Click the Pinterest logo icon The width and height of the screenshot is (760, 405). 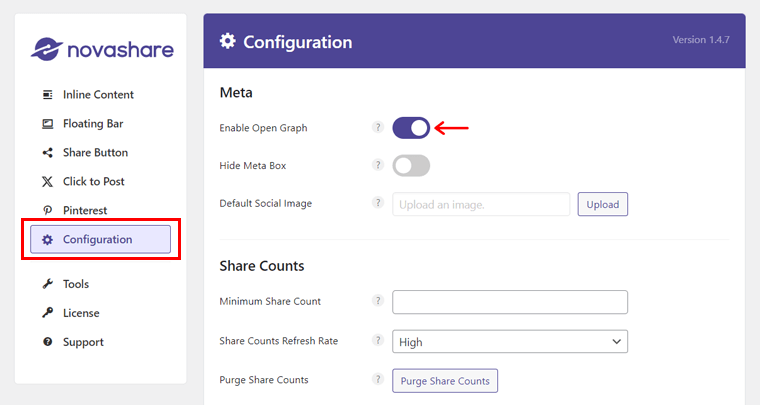(x=48, y=210)
